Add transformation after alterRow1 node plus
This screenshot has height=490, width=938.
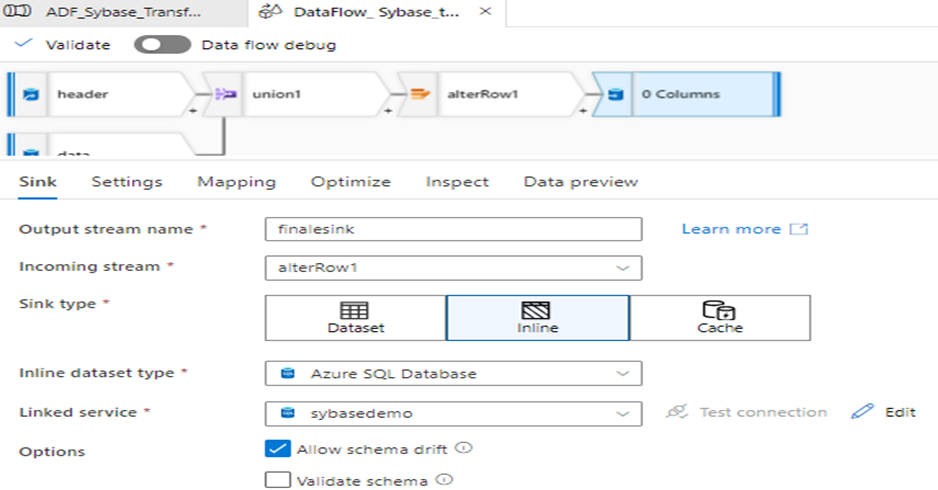(583, 111)
